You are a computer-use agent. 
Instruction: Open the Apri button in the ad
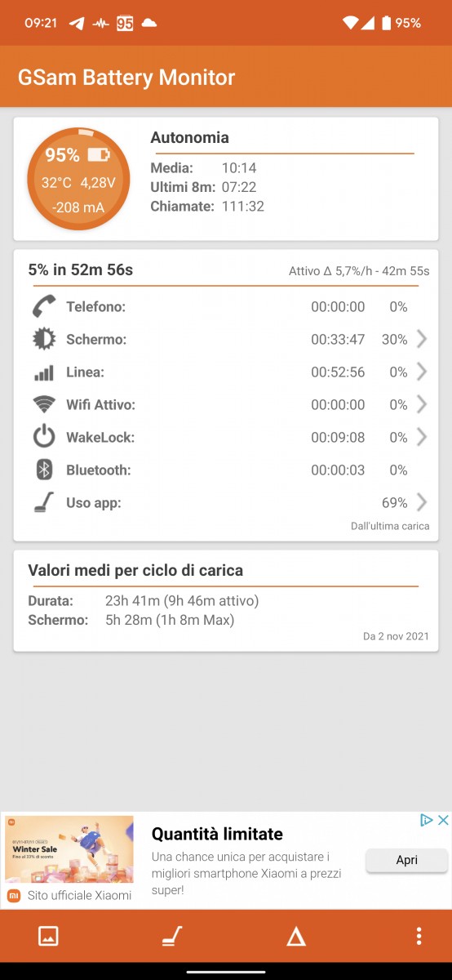tap(407, 860)
